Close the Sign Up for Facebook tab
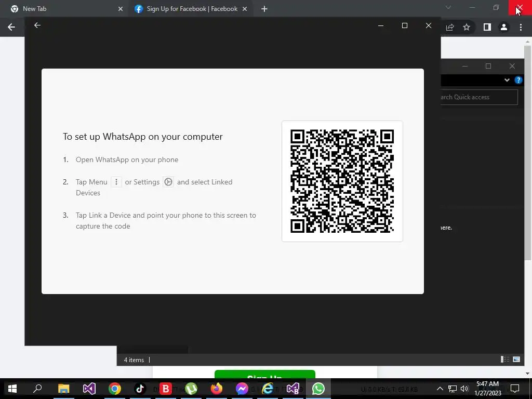 (245, 9)
